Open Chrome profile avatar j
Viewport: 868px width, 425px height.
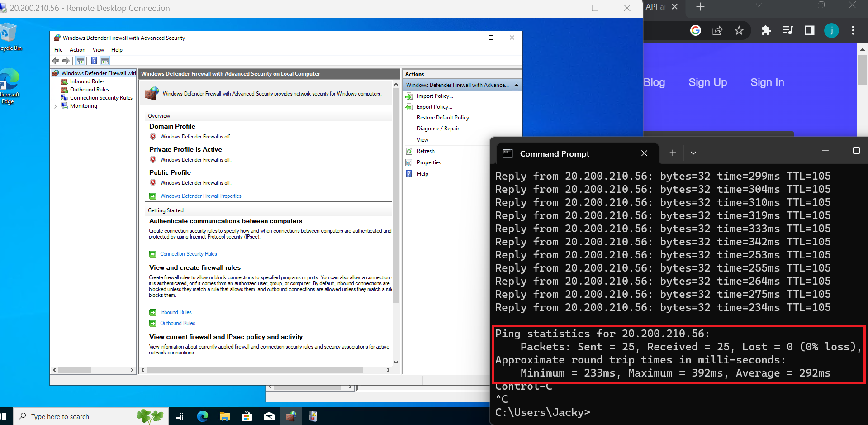[831, 30]
